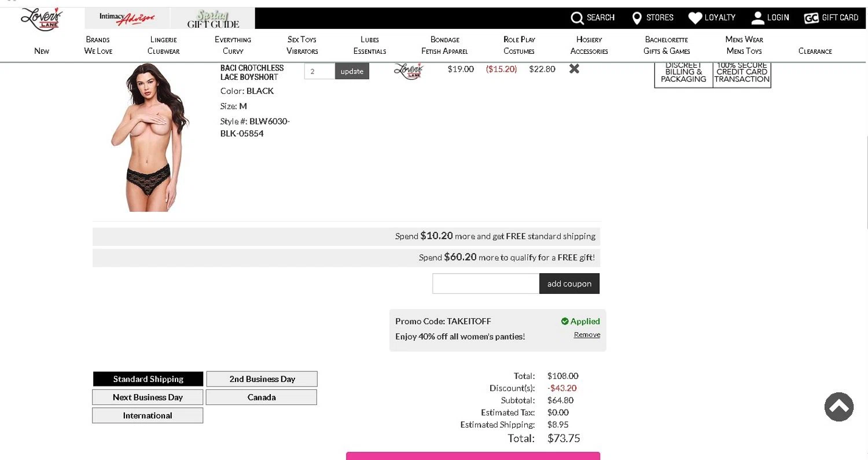Viewport: 868px width, 460px height.
Task: Select Next Business Day shipping
Action: click(148, 397)
